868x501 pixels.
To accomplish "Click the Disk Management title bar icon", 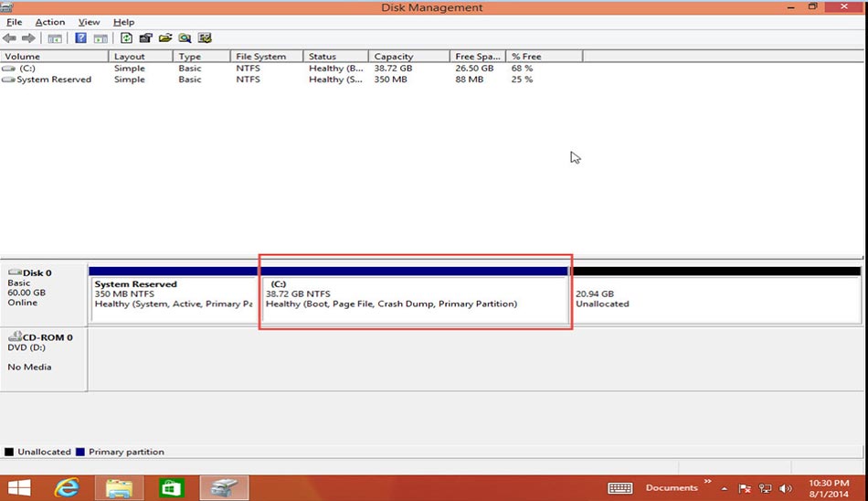I will 6,7.
